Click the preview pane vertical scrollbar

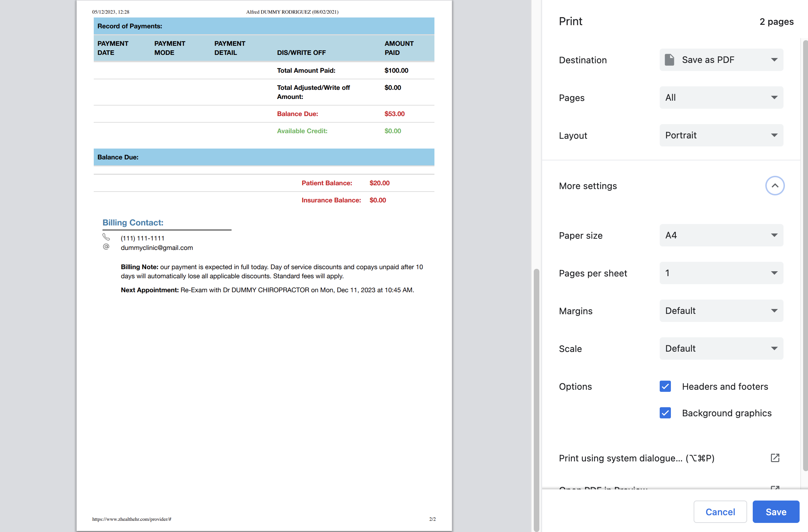coord(536,400)
